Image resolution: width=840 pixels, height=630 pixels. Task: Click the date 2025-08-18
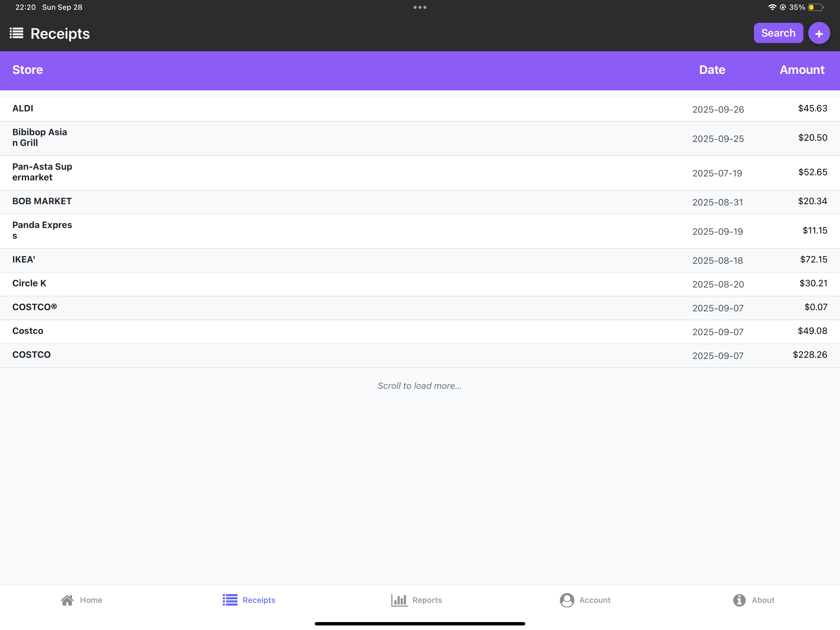[x=717, y=261]
